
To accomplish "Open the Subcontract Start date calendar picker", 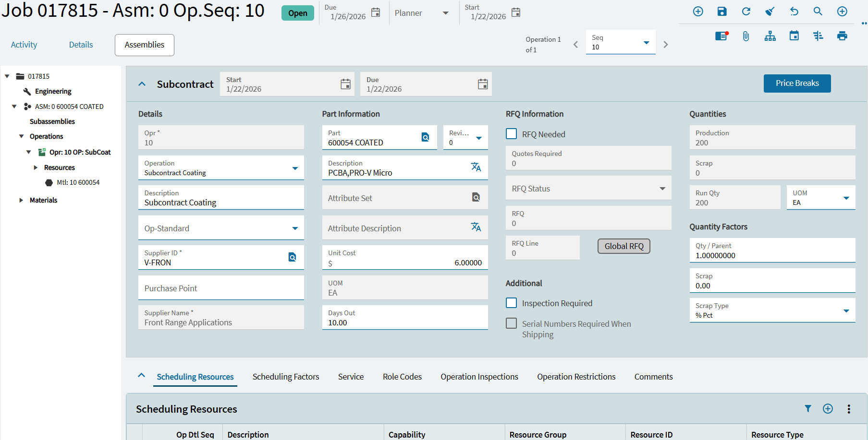I will point(345,84).
